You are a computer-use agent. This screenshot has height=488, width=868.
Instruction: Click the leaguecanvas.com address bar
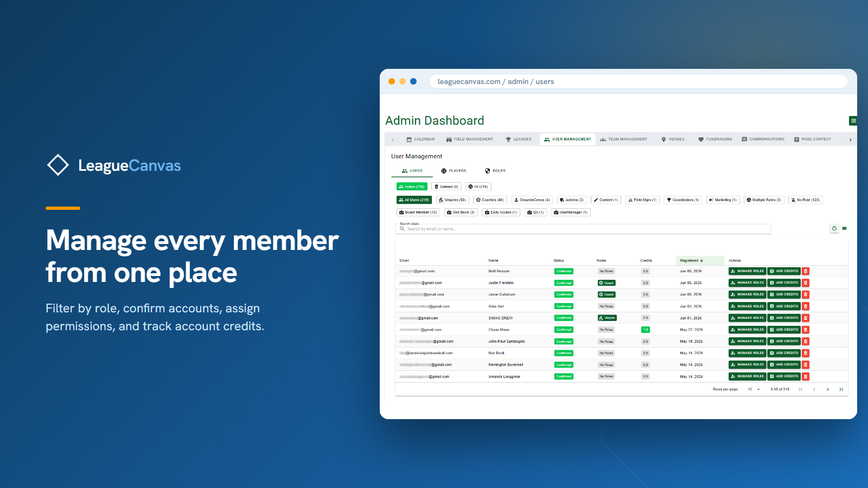click(639, 81)
